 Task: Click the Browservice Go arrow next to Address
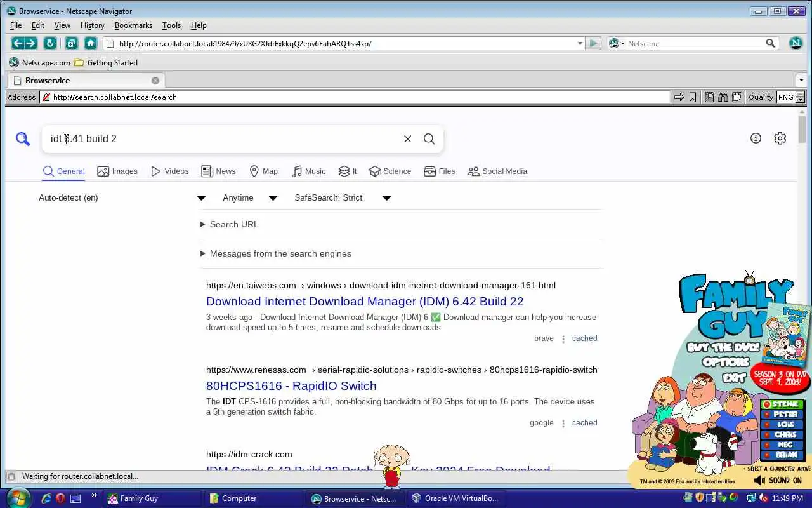[x=679, y=97]
